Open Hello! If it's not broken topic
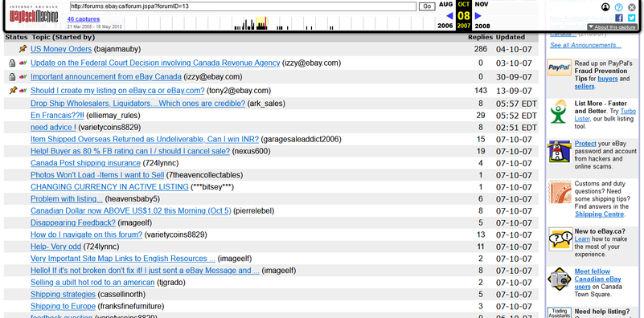 click(145, 271)
